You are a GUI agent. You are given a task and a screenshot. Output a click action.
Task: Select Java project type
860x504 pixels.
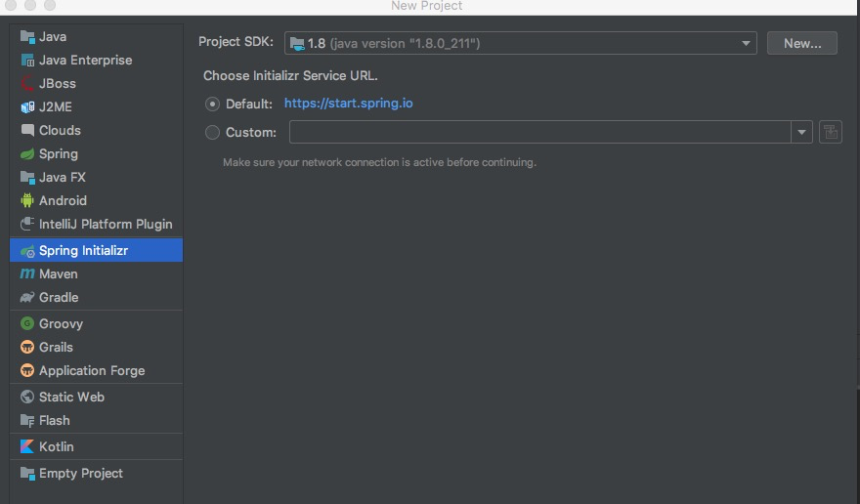96,37
